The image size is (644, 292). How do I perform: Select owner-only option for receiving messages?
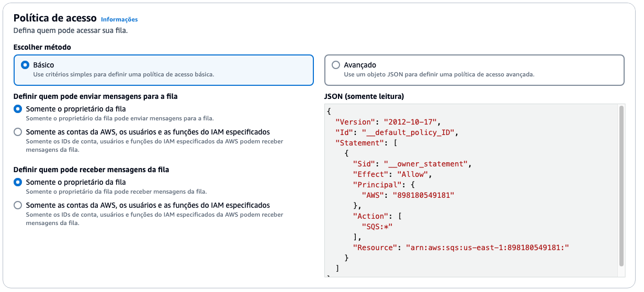click(x=18, y=182)
